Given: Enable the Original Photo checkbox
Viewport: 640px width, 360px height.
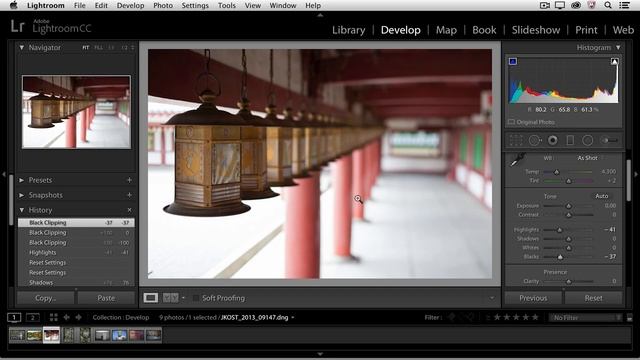Looking at the screenshot, I should 511,122.
